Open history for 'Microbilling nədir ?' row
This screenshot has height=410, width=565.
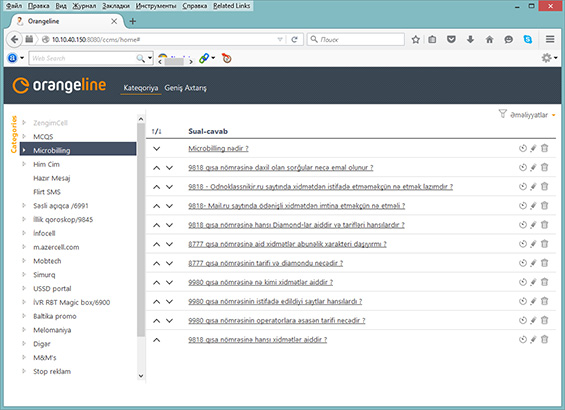coord(522,148)
